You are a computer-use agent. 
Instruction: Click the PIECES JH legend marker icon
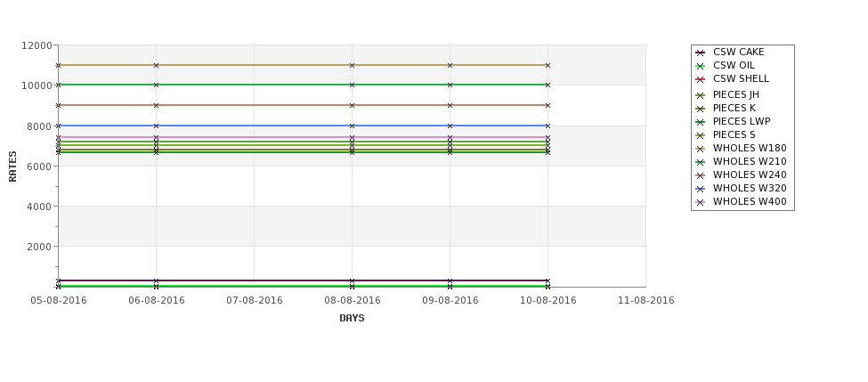701,95
